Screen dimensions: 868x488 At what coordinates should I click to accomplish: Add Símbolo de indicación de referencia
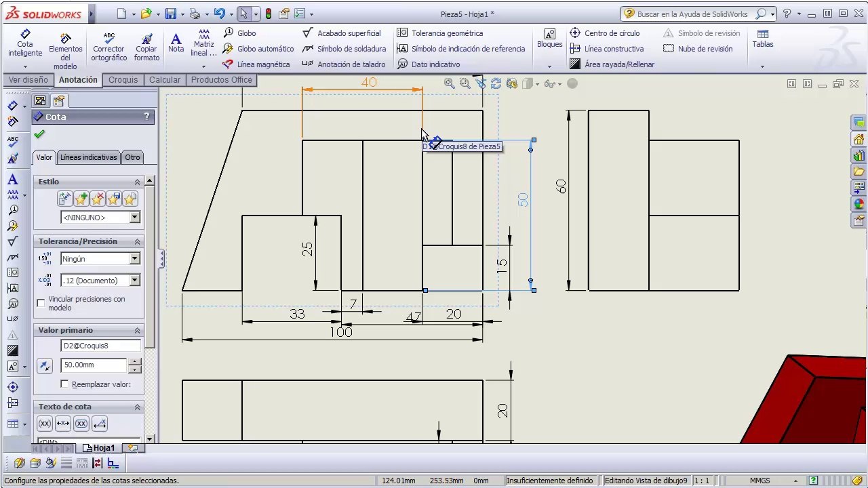[461, 49]
